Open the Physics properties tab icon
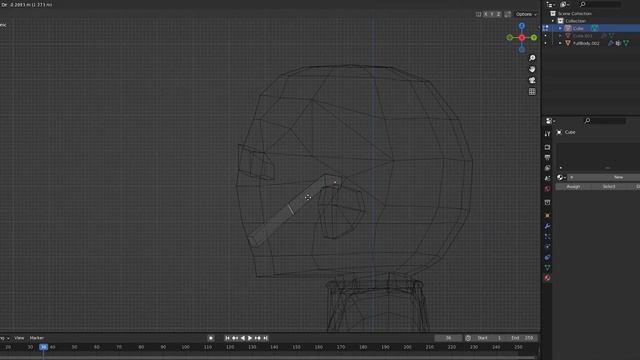Image resolution: width=640 pixels, height=360 pixels. click(547, 247)
